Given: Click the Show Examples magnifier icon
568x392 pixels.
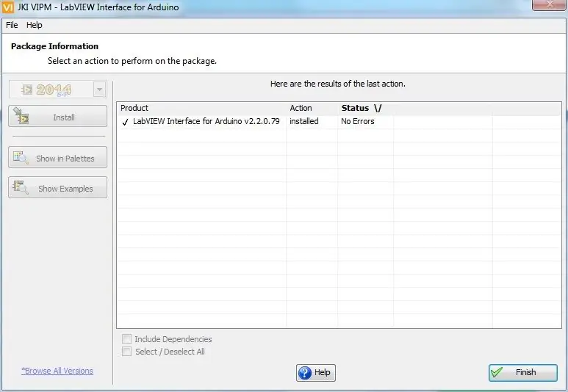Looking at the screenshot, I should (x=21, y=187).
